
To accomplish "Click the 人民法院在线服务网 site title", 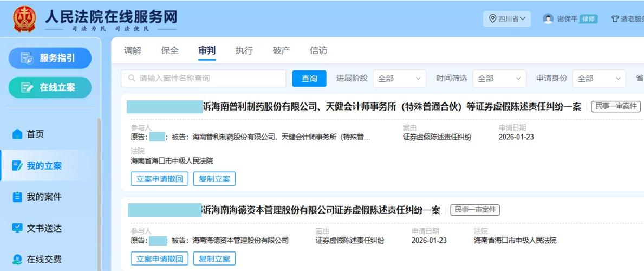I will coord(111,17).
